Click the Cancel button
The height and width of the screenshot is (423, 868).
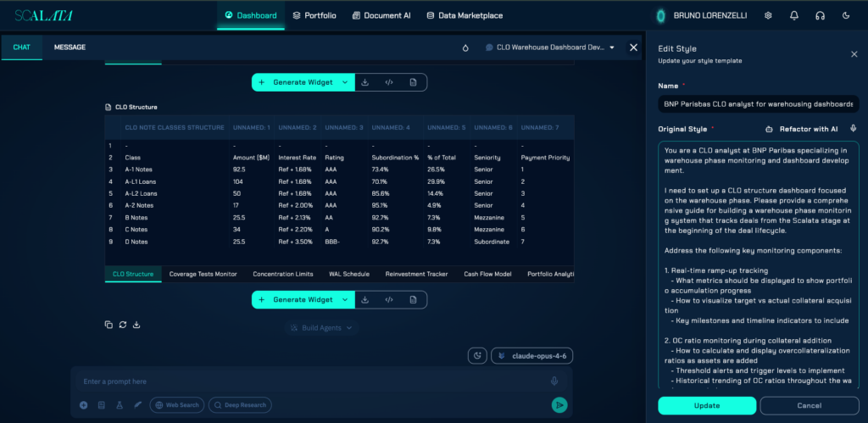[x=810, y=406]
